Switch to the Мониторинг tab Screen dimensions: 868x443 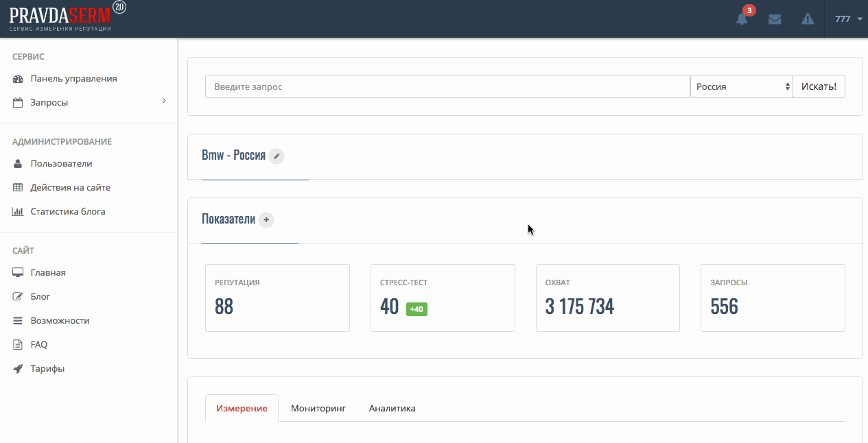click(318, 408)
